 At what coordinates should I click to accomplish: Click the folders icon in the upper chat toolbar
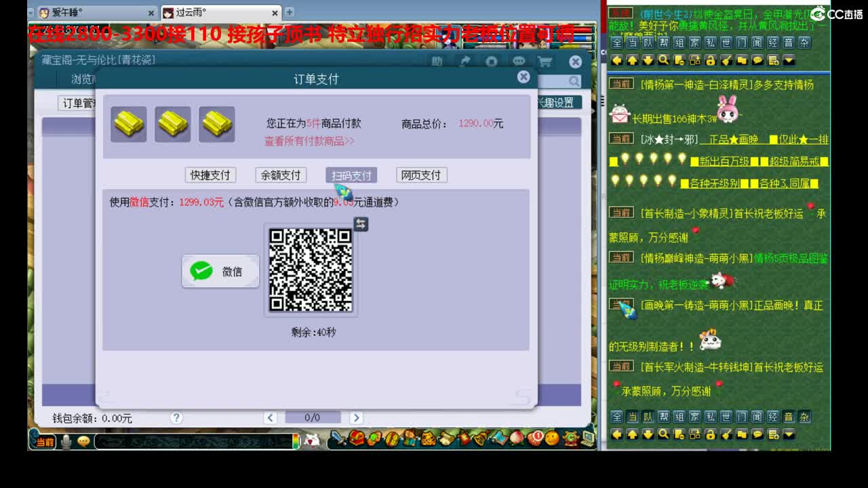[741, 60]
